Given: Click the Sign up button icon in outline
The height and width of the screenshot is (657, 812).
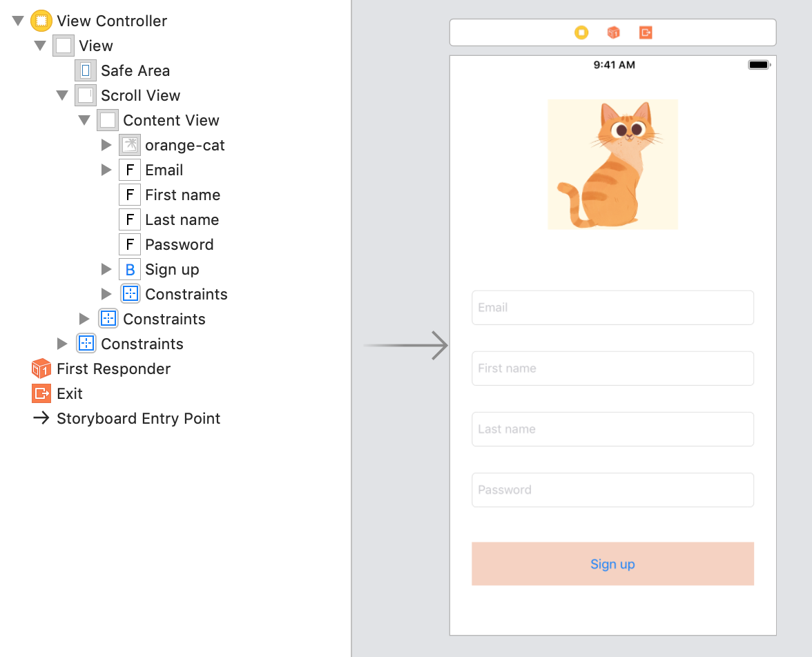Looking at the screenshot, I should point(130,269).
